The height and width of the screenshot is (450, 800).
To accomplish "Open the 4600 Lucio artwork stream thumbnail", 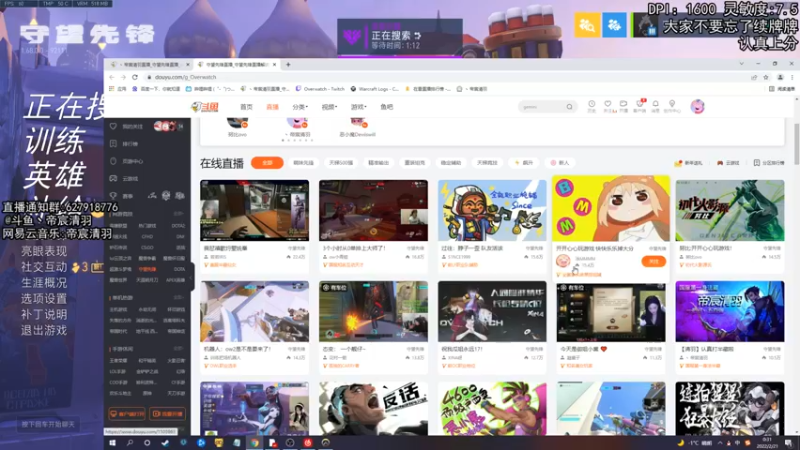I will [492, 409].
